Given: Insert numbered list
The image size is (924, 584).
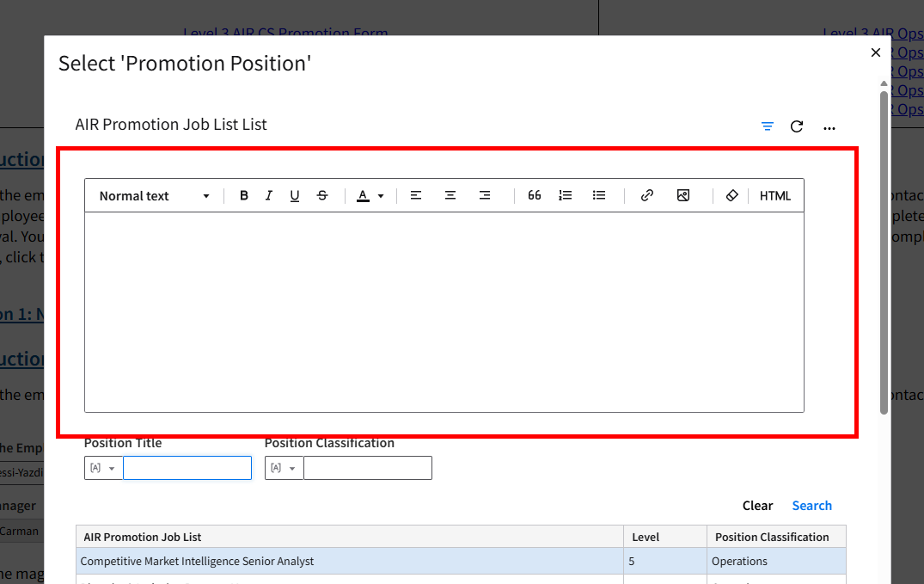Looking at the screenshot, I should pyautogui.click(x=565, y=195).
